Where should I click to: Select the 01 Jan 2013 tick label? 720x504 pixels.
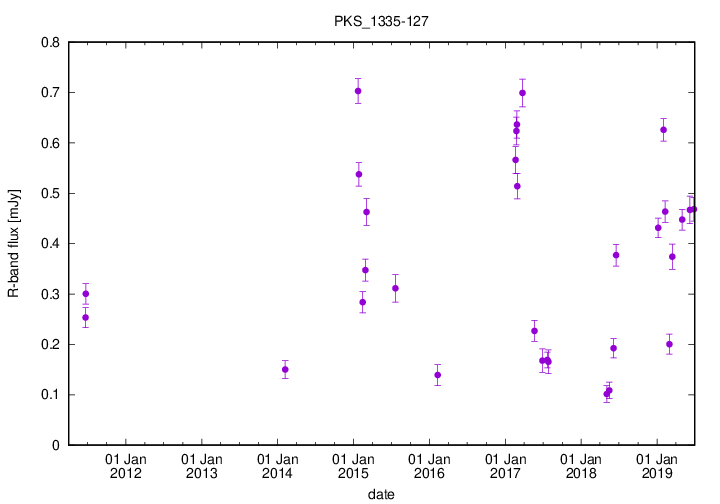click(x=201, y=465)
